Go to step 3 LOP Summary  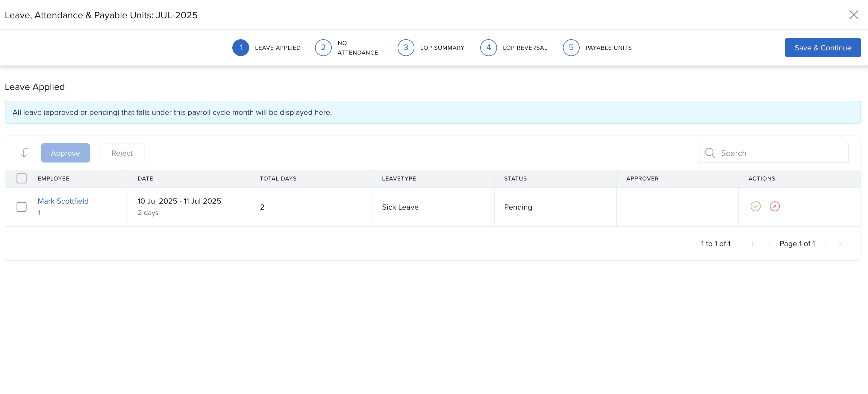(406, 48)
